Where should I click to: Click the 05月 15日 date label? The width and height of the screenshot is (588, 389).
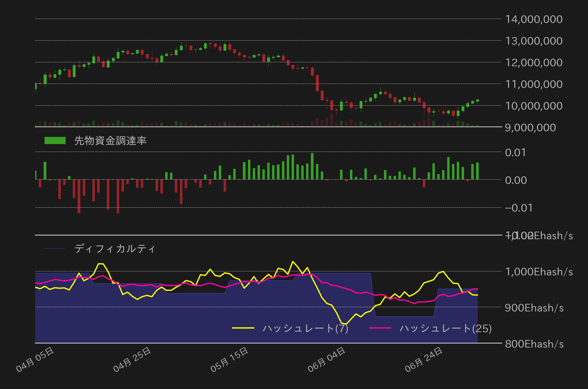[229, 360]
